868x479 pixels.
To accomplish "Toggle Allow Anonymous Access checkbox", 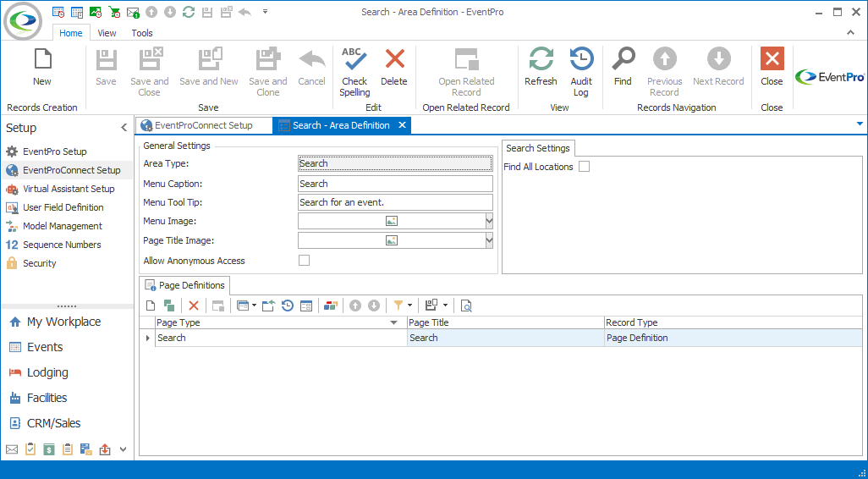I will [304, 261].
